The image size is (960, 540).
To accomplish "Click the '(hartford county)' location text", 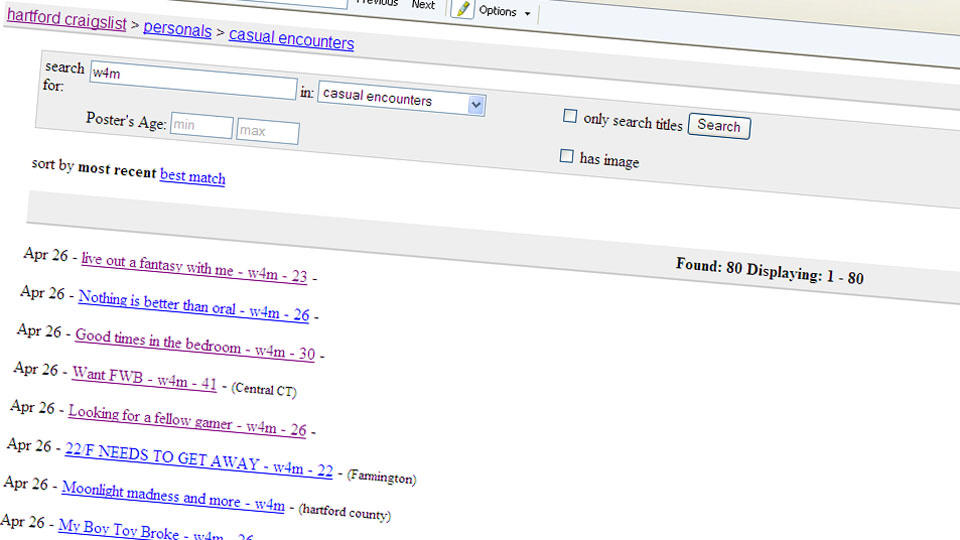I will point(344,512).
